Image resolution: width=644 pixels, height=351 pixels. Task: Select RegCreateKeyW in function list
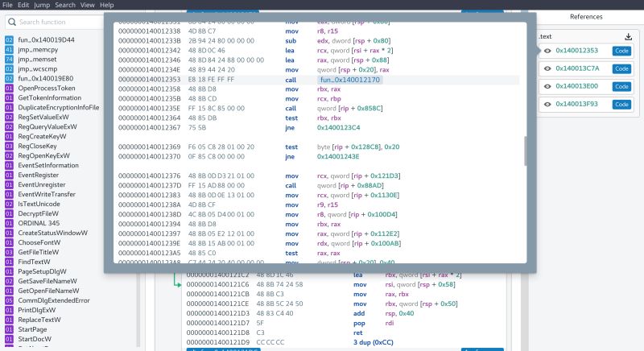point(42,136)
